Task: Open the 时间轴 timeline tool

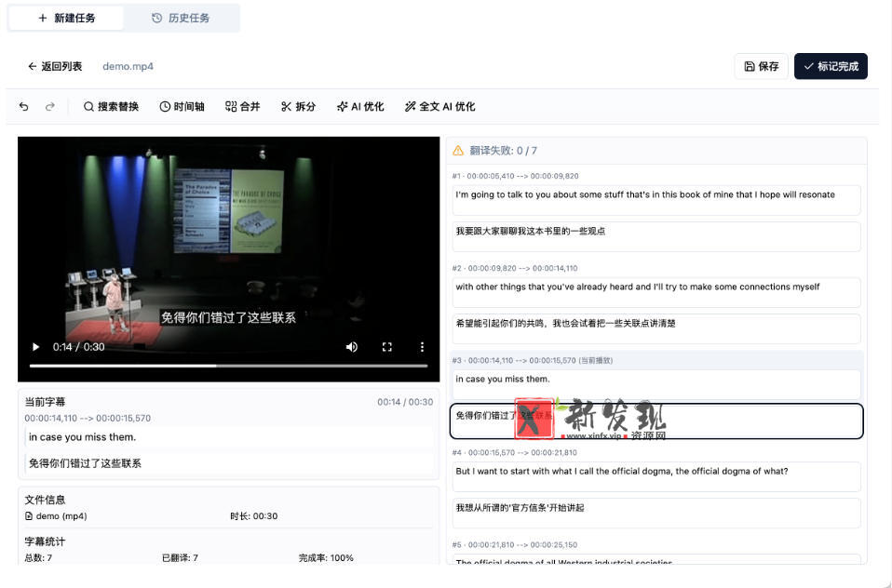Action: tap(182, 106)
